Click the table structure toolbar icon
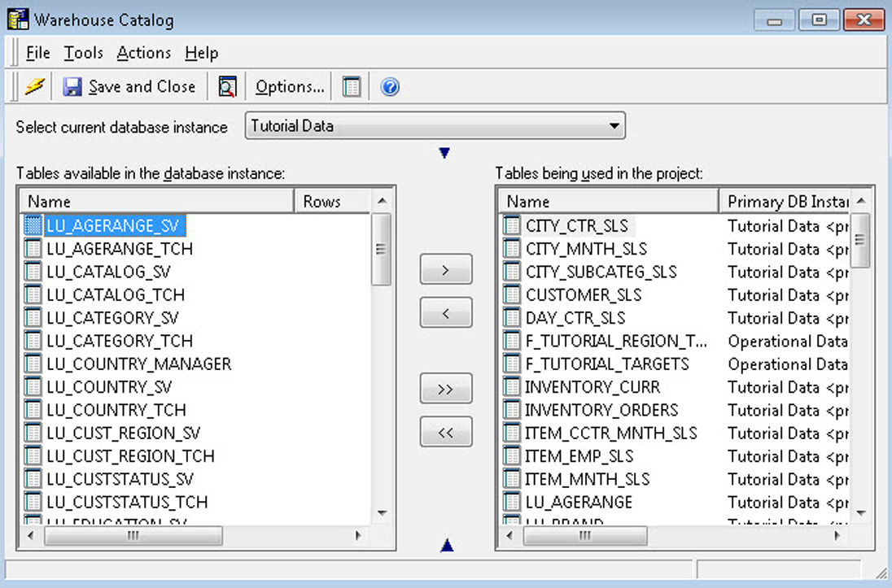Image resolution: width=892 pixels, height=588 pixels. tap(351, 86)
